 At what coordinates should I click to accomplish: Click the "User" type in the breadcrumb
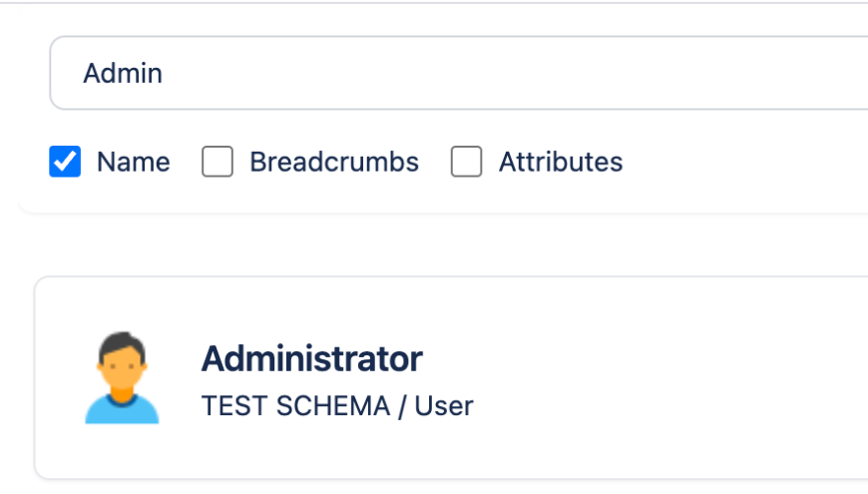point(444,406)
